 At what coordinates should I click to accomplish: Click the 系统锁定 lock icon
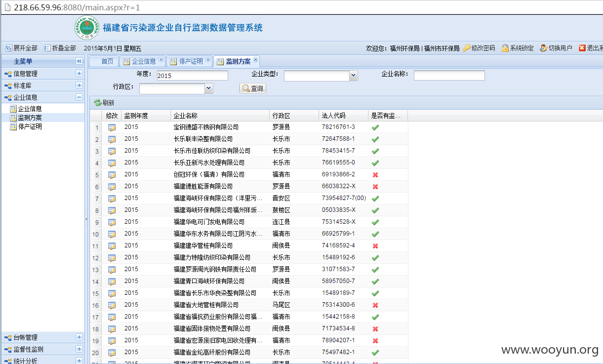click(505, 48)
